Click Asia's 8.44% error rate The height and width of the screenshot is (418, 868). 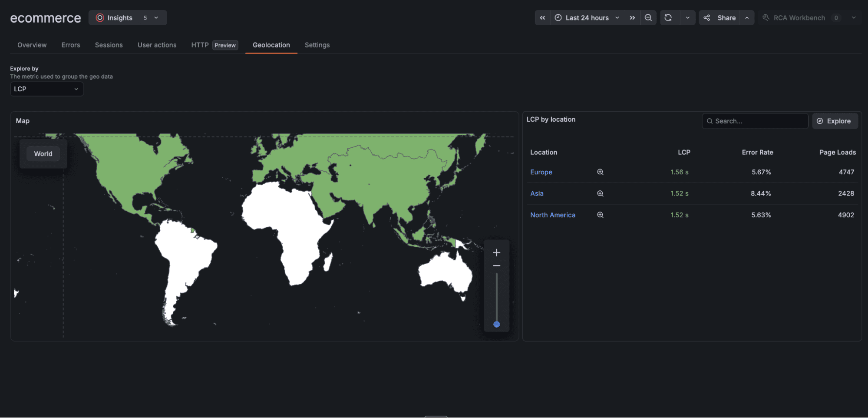[x=761, y=193]
